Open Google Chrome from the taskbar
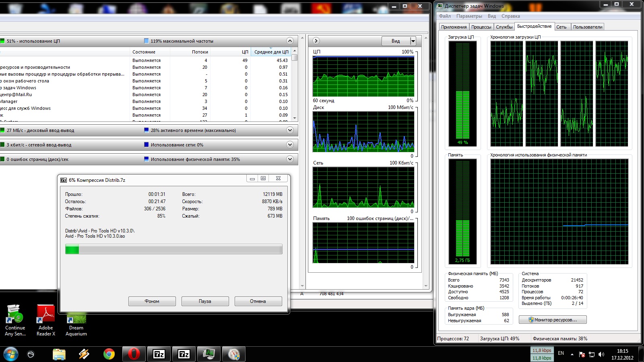Image resolution: width=644 pixels, height=362 pixels. pyautogui.click(x=109, y=354)
